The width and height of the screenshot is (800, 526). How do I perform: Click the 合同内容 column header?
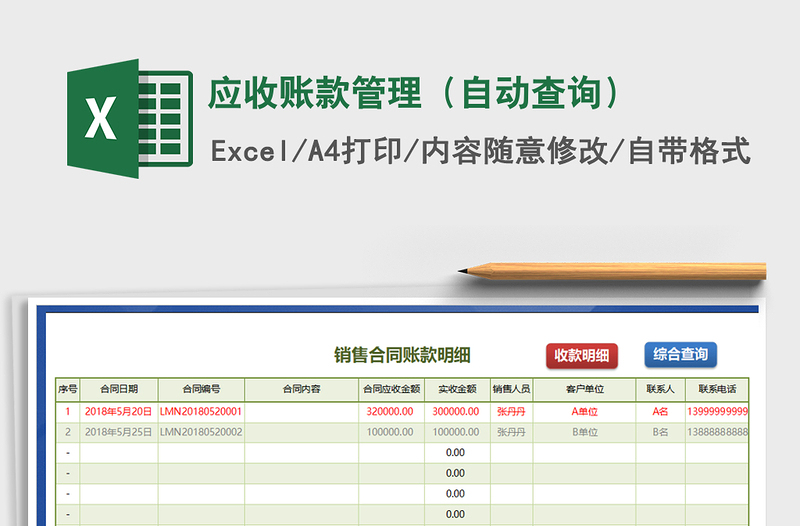pyautogui.click(x=301, y=389)
